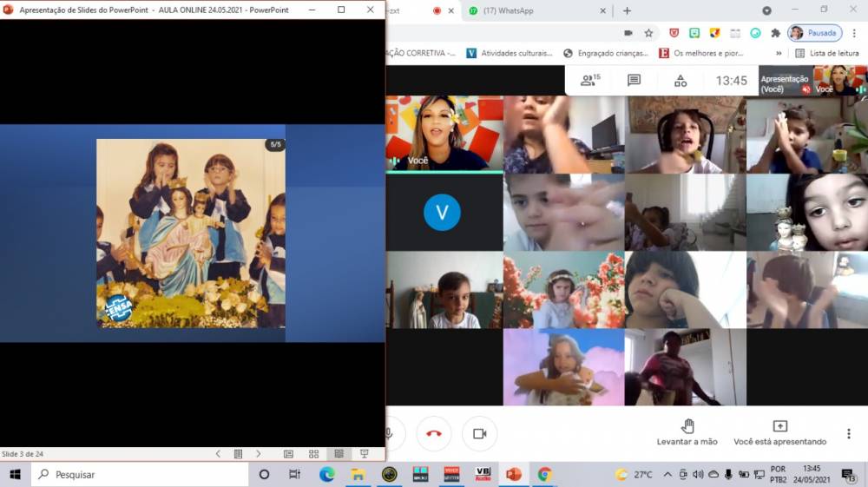868x487 pixels.
Task: Toggle Levantar a mão hand raise
Action: pos(687,431)
